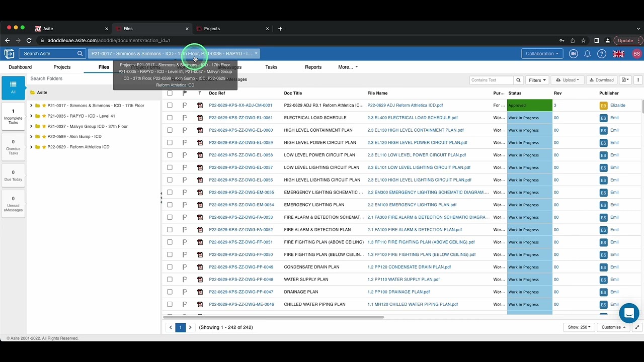Open document P22-0629-KPS-ZZ-DWG-EL-0061 link
The width and height of the screenshot is (644, 362).
(x=240, y=118)
